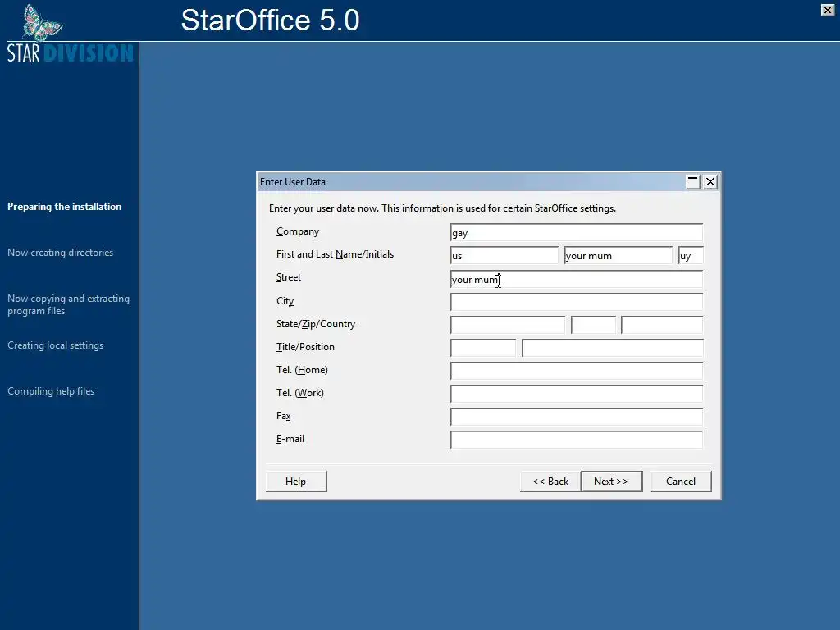
Task: Select the Tel. (Home) field
Action: coord(577,371)
